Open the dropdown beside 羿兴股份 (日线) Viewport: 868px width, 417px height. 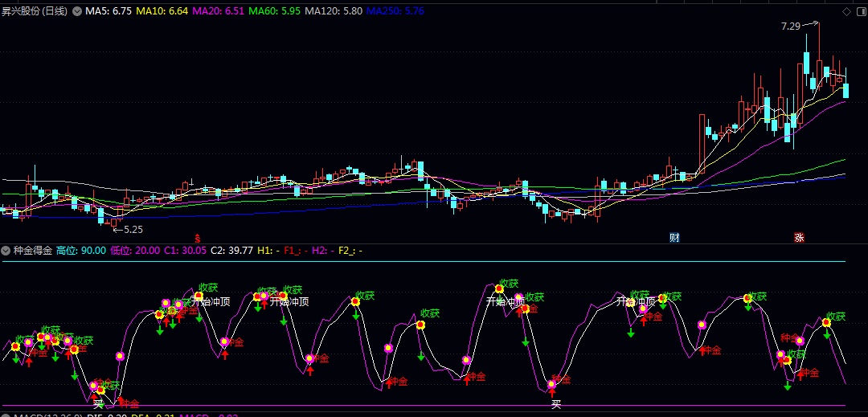(76, 11)
